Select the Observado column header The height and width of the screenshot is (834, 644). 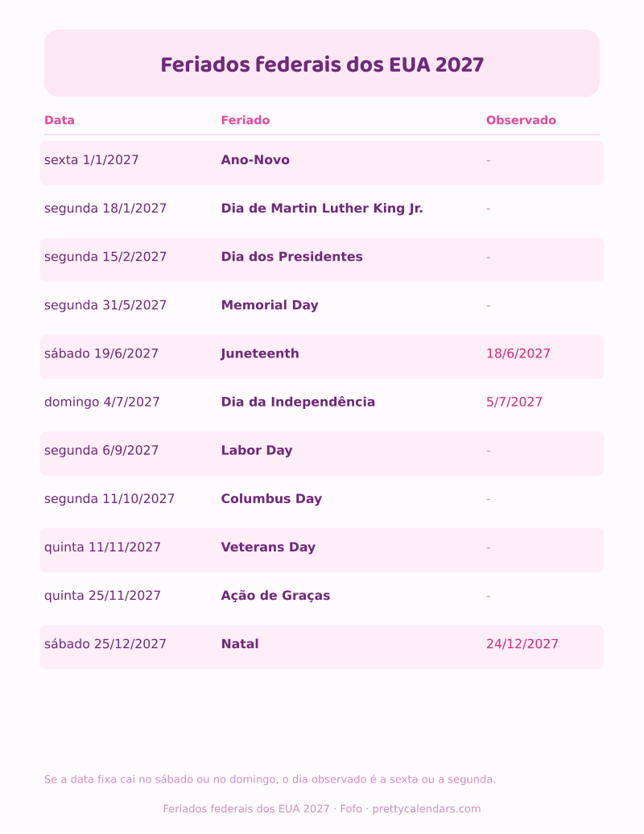521,120
